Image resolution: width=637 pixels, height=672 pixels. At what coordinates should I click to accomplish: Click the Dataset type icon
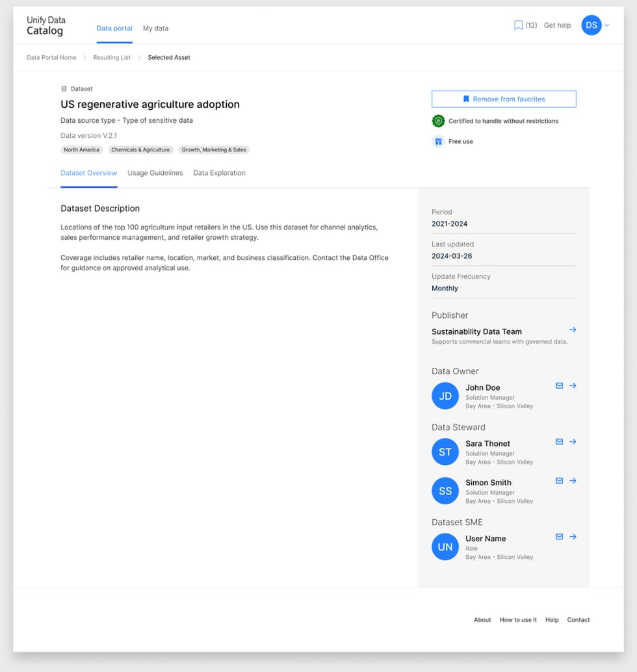(64, 89)
